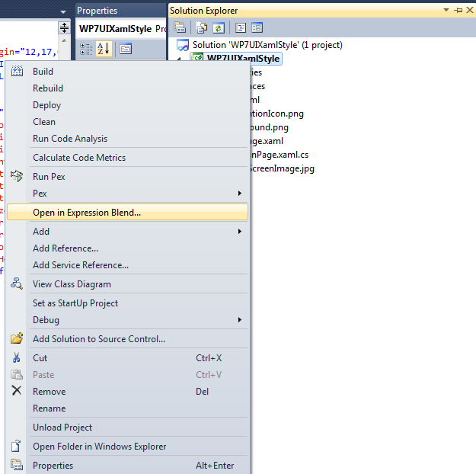The image size is (476, 474).
Task: Choose Add Service Reference...
Action: pos(127,265)
